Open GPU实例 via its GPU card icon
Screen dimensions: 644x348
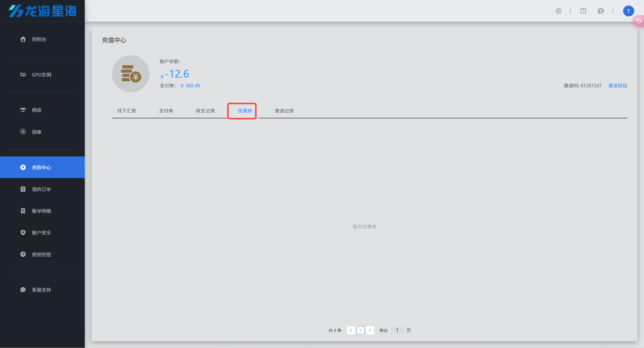pos(23,75)
